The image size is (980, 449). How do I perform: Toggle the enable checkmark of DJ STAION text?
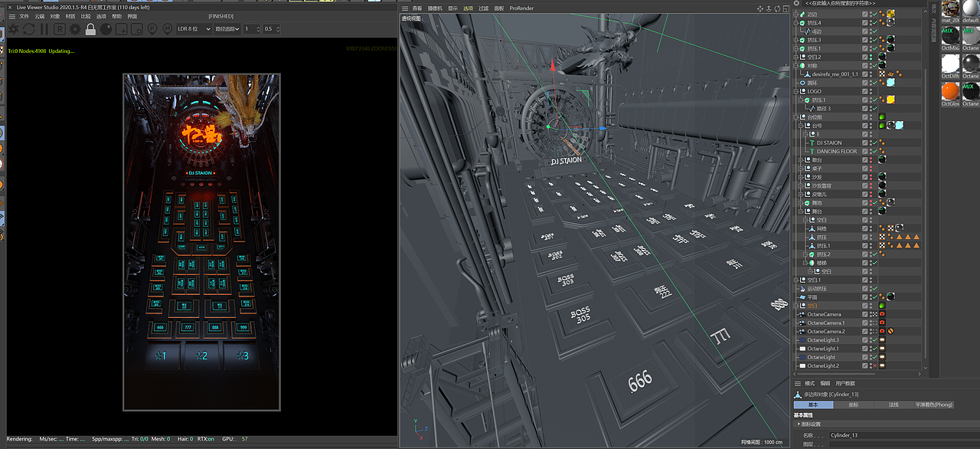pyautogui.click(x=874, y=143)
